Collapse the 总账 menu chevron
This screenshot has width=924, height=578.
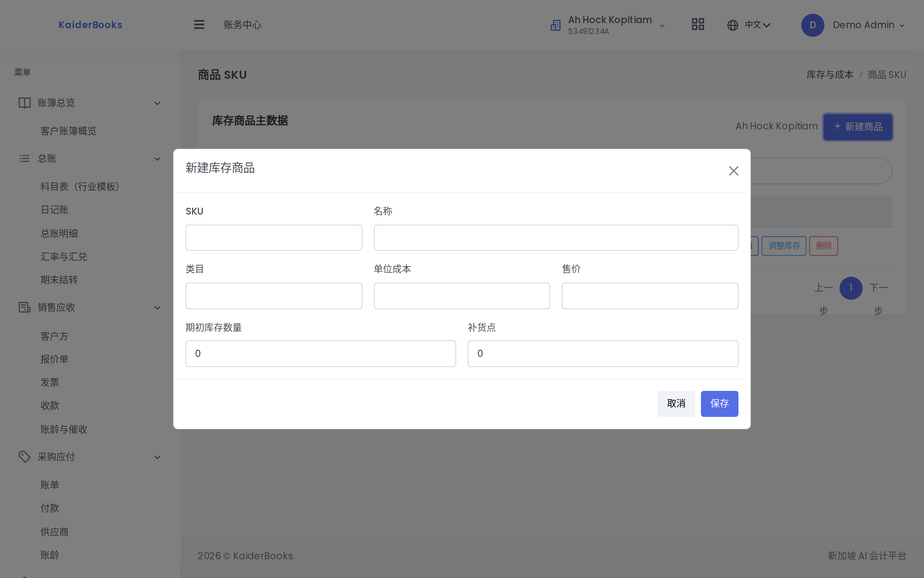tap(157, 159)
